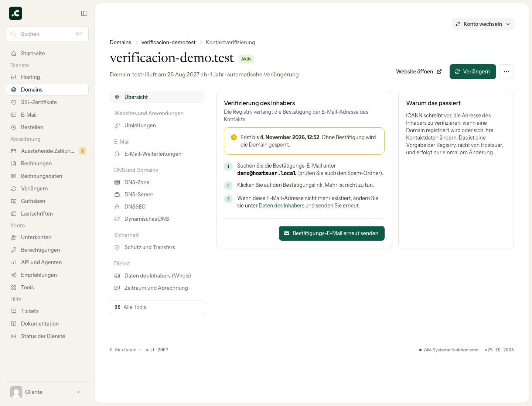532x406 pixels.
Task: Click the Hosting icon in the sidebar
Action: pyautogui.click(x=14, y=77)
